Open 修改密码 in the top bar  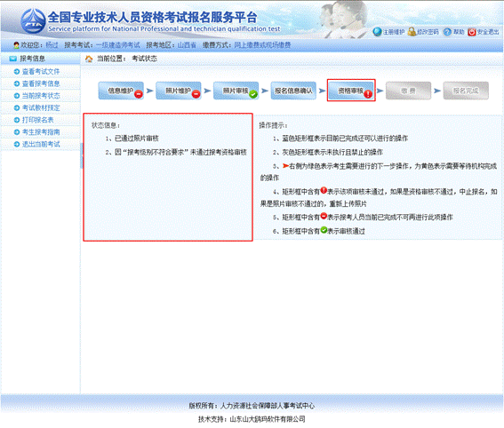coord(428,32)
